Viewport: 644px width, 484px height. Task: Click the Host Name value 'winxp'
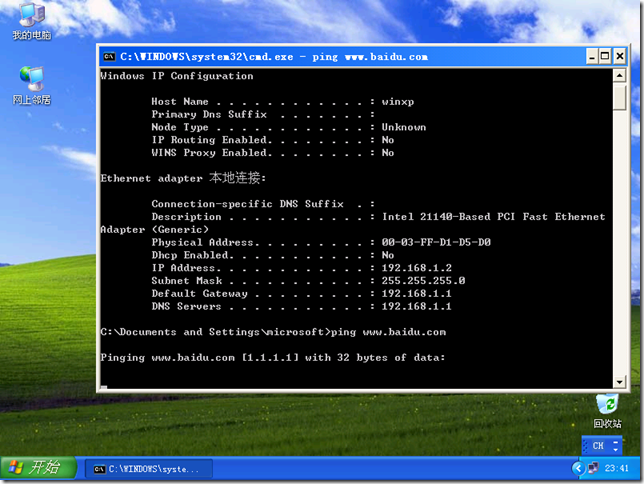pyautogui.click(x=398, y=101)
